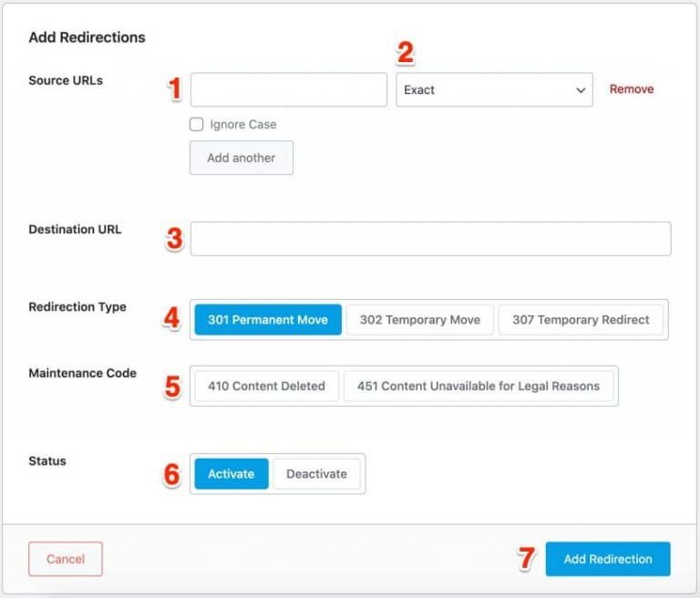Click the Remove link for source URL

point(632,89)
